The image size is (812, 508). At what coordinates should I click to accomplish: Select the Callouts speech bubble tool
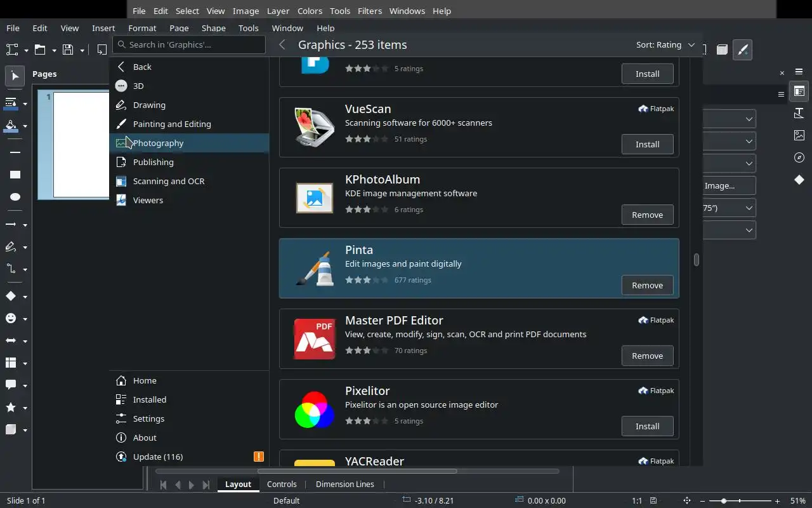click(11, 385)
